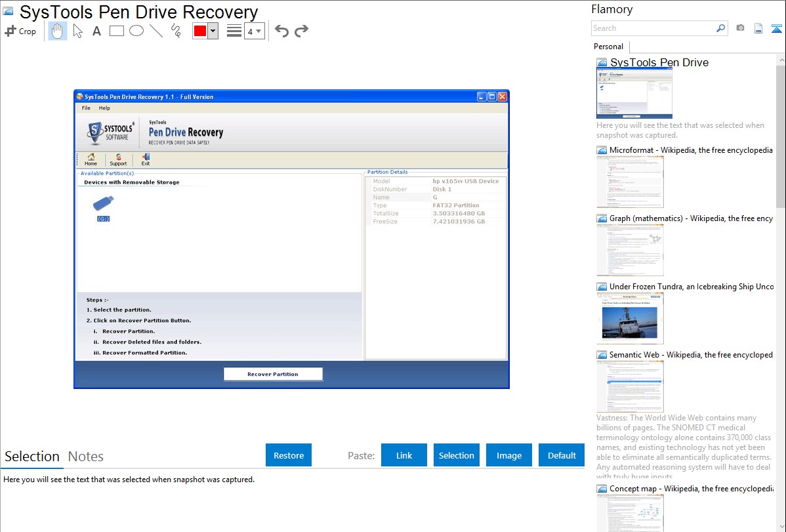The width and height of the screenshot is (786, 532).
Task: Click 'hp v165w USB Device' model value
Action: coord(466,181)
